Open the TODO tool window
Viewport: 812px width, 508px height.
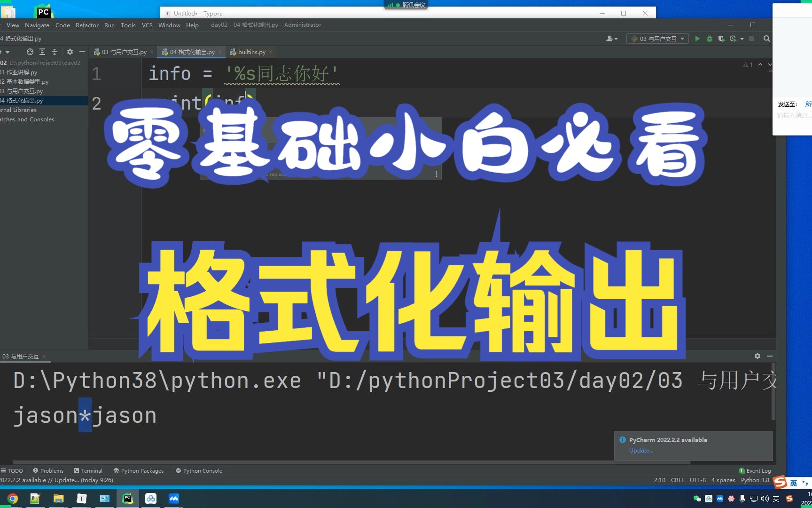click(12, 470)
